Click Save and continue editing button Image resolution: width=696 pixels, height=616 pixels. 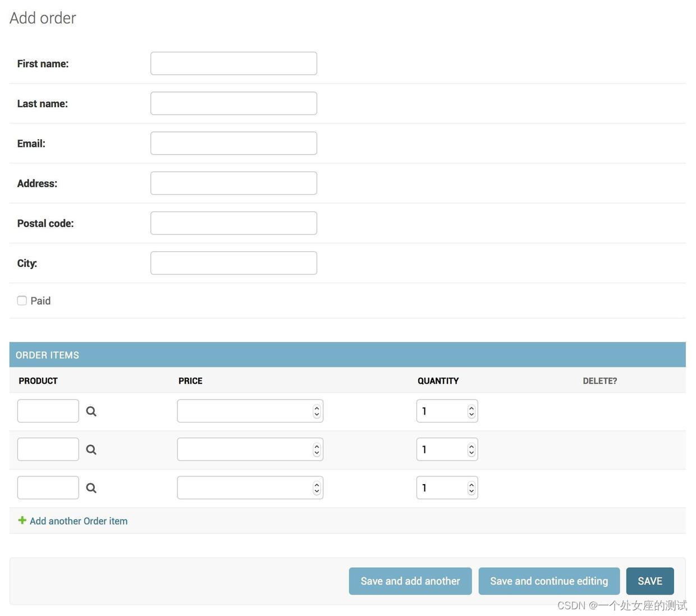point(549,581)
